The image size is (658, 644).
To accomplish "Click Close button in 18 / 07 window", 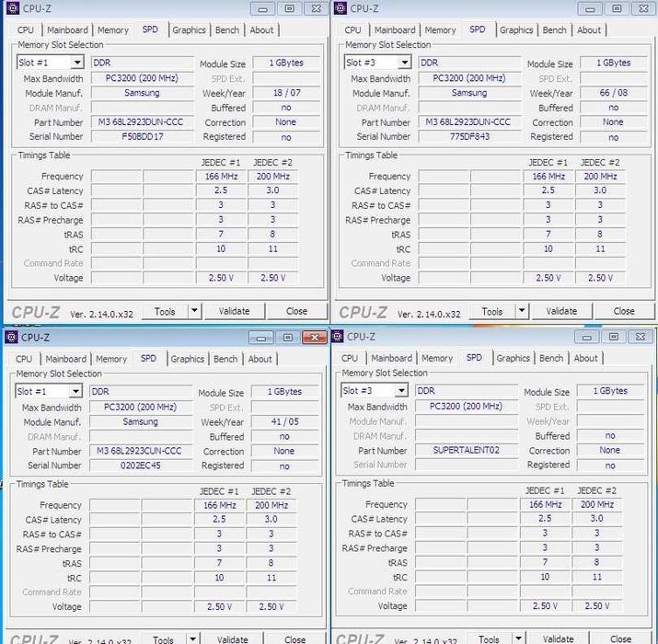I will click(296, 311).
